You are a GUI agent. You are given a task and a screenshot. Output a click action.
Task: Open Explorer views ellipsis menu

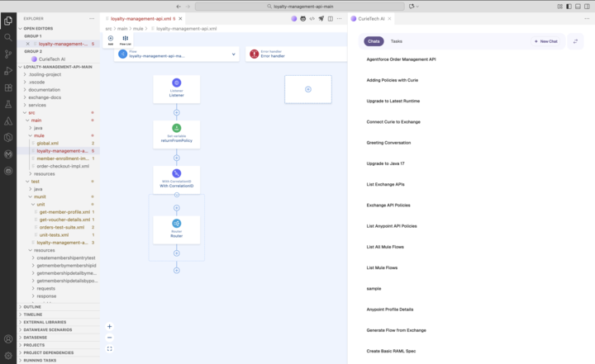(x=92, y=19)
